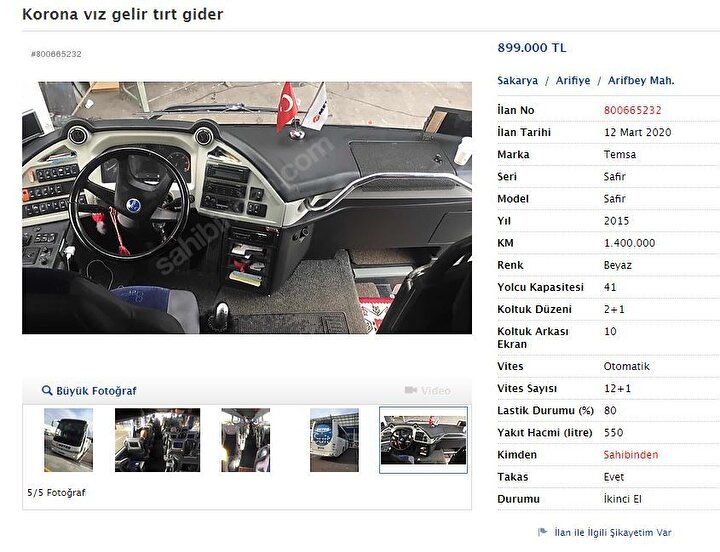Open the Video tab label

click(436, 391)
